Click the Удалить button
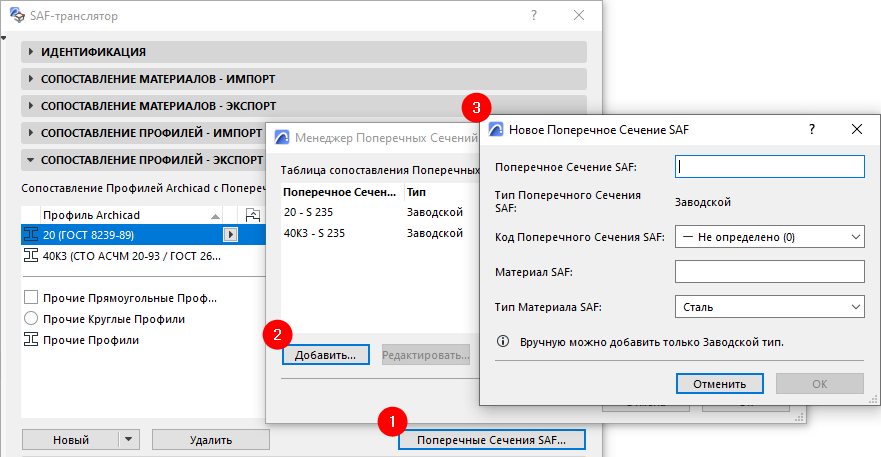This screenshot has width=881, height=457. (211, 440)
